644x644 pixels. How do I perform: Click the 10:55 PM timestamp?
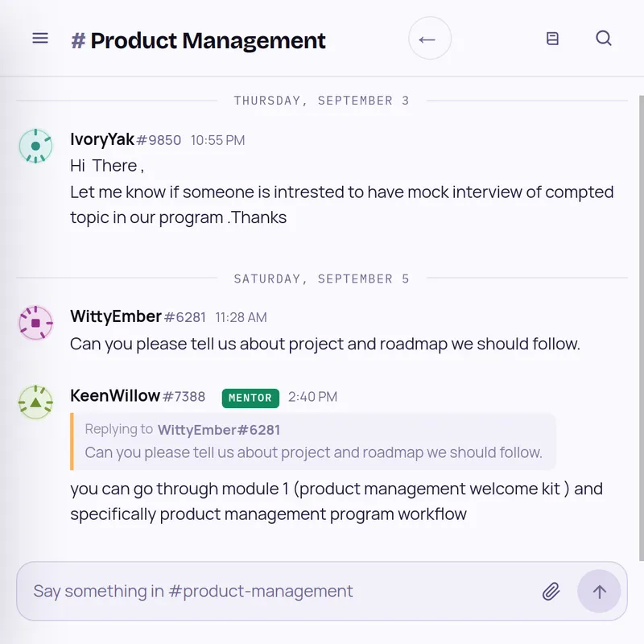click(x=217, y=140)
